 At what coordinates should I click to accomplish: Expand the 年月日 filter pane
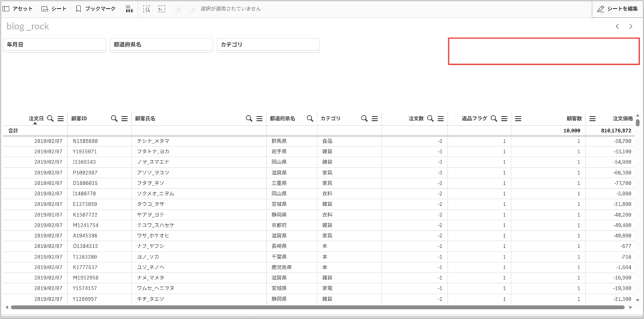pyautogui.click(x=54, y=45)
